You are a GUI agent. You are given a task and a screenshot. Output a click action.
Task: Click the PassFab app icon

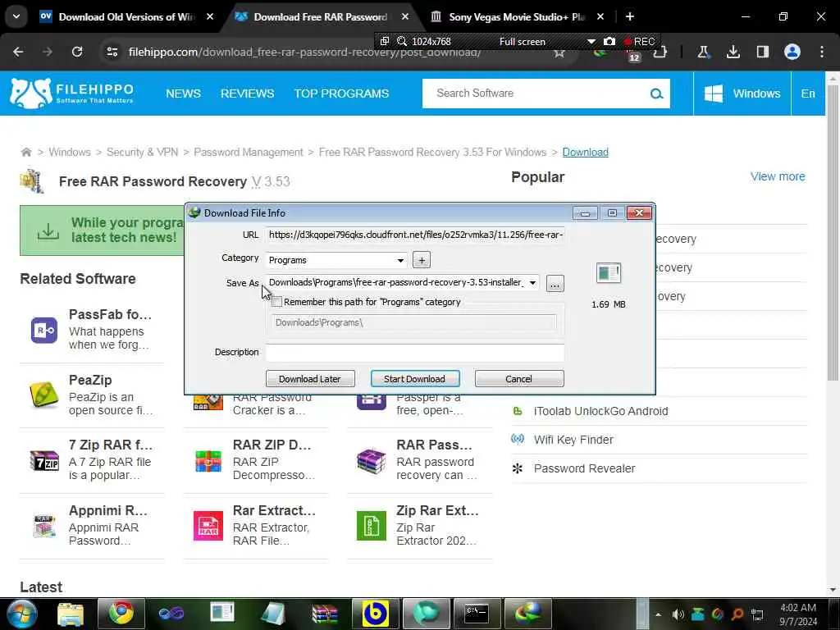[44, 330]
